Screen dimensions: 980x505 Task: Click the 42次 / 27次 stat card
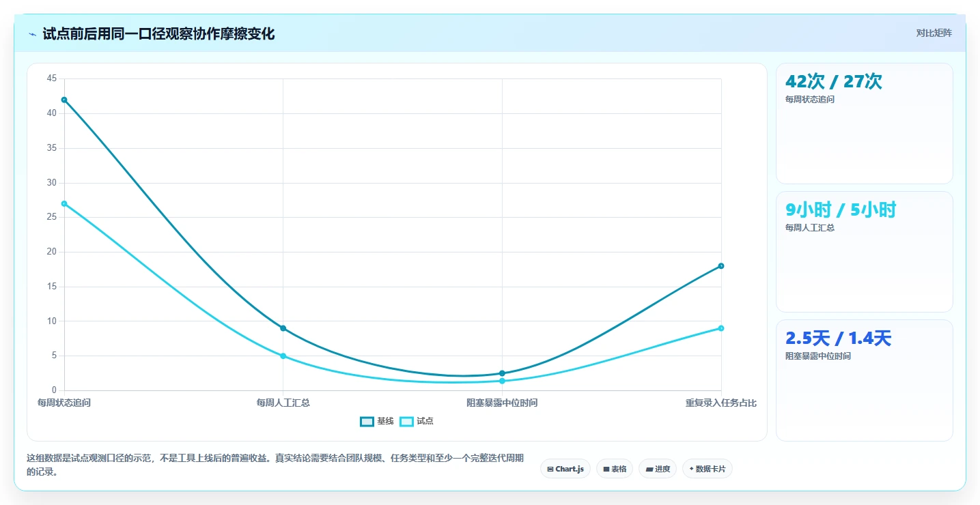click(865, 124)
